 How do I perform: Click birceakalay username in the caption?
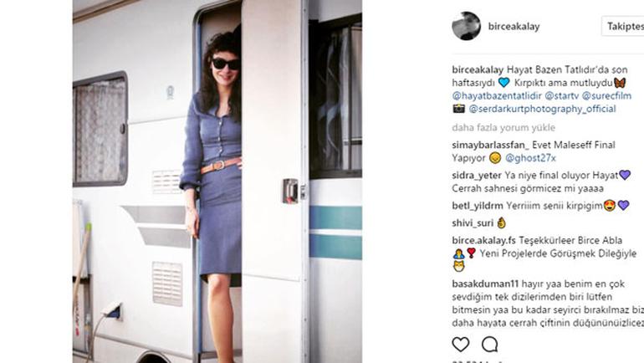[478, 69]
